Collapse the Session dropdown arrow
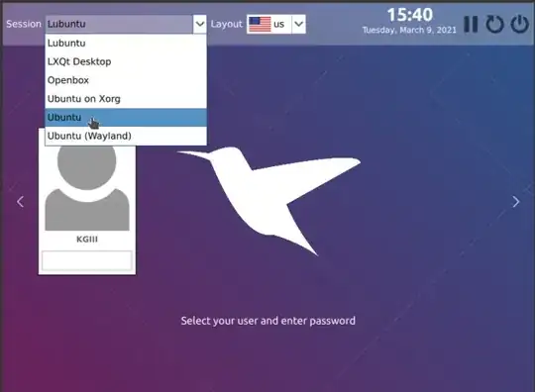 (x=199, y=24)
